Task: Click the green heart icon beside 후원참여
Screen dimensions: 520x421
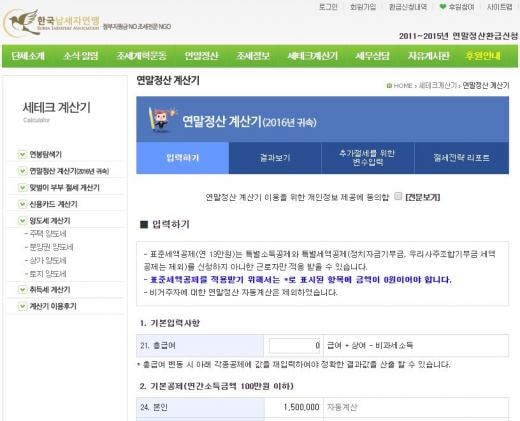Action: pos(443,7)
